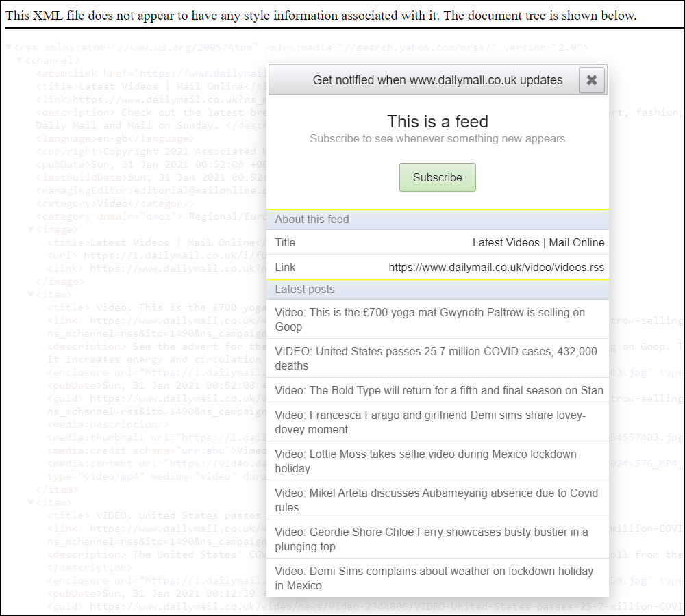
Task: Close the feed notification popup
Action: 592,80
